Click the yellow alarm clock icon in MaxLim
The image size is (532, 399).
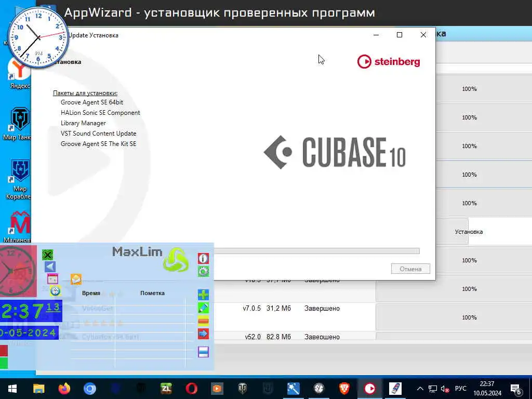[x=55, y=291]
